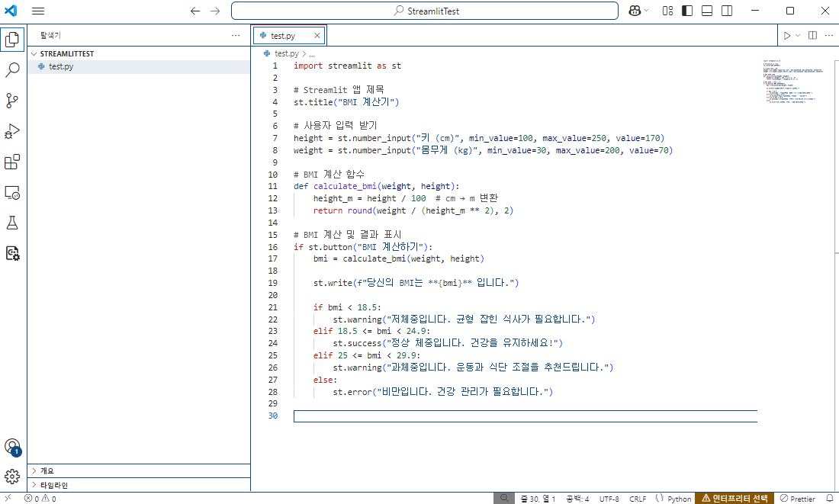Open the Explorer view in activity bar

coord(12,40)
